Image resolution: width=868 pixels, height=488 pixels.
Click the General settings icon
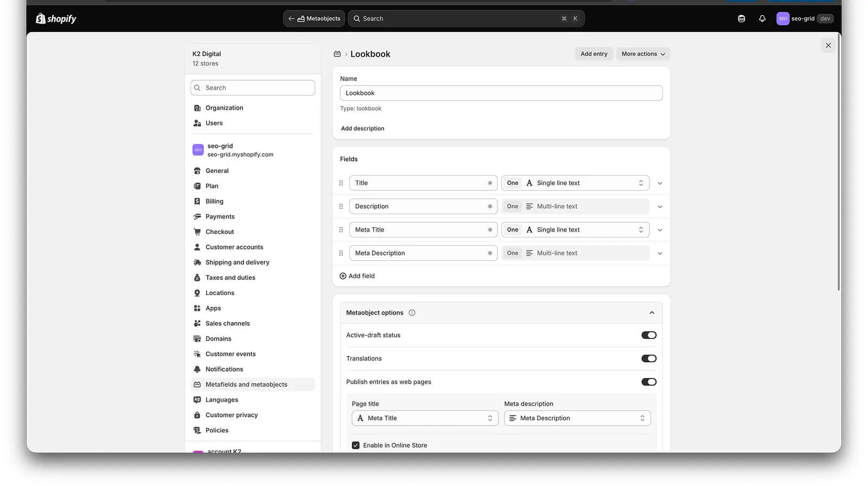pyautogui.click(x=197, y=171)
